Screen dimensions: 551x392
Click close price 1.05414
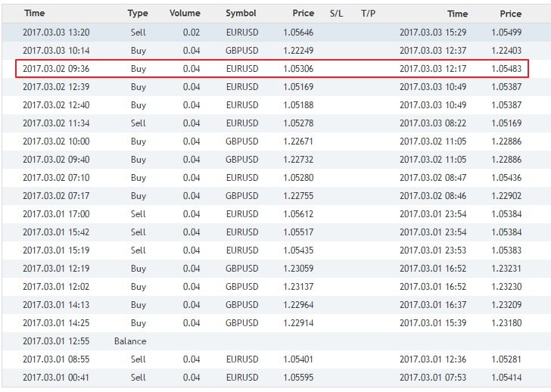pyautogui.click(x=506, y=378)
